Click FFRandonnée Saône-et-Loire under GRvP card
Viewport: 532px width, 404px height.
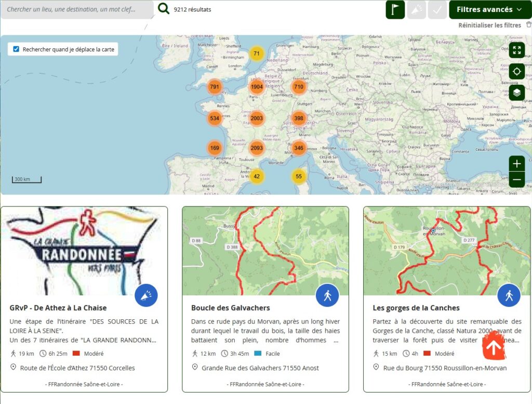click(x=84, y=384)
